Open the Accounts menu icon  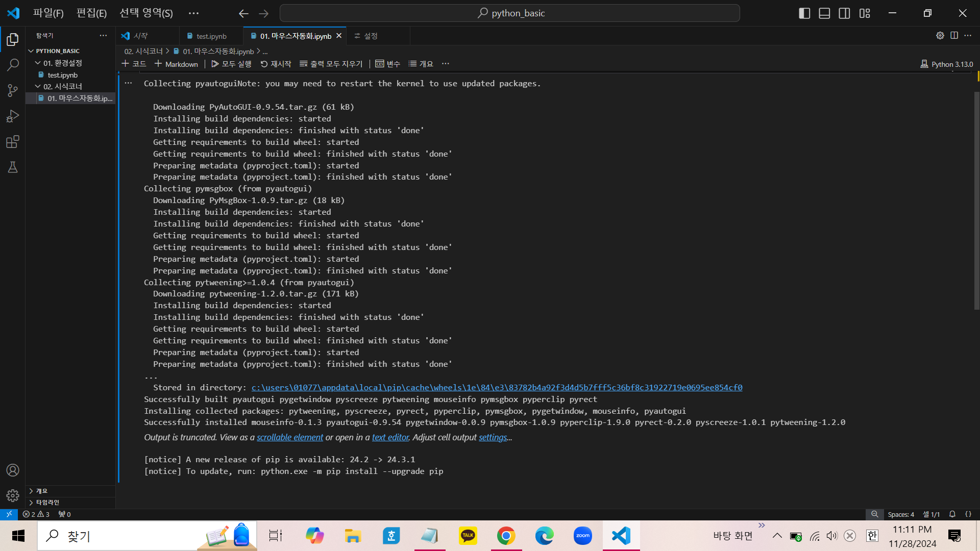[x=13, y=470]
